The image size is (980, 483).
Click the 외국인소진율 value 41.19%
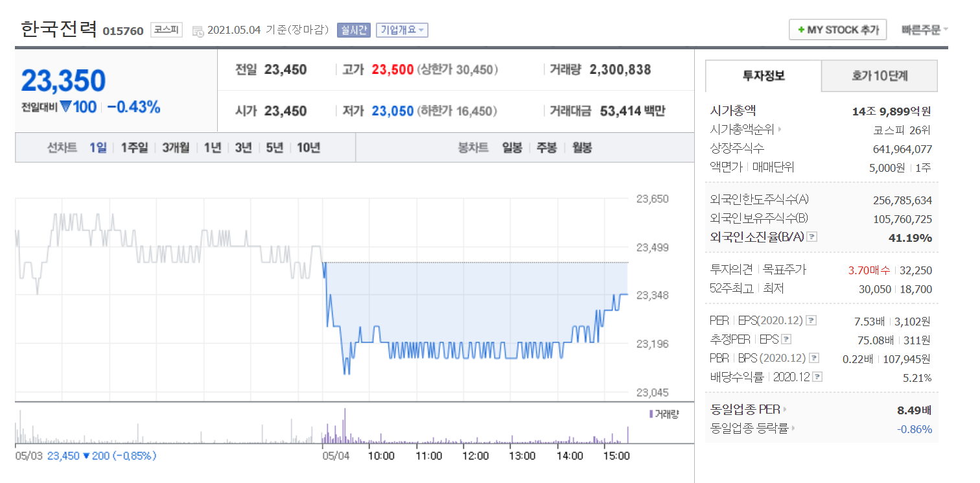pos(910,238)
